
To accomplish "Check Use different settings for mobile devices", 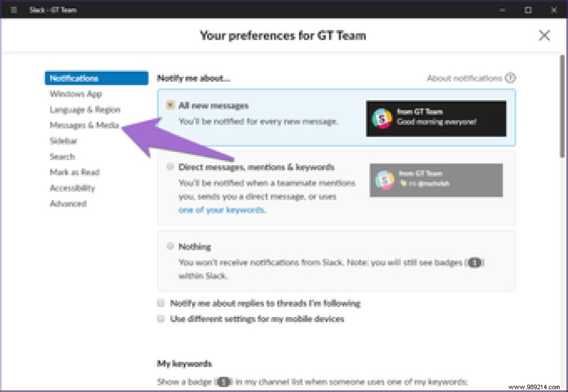I will (161, 318).
